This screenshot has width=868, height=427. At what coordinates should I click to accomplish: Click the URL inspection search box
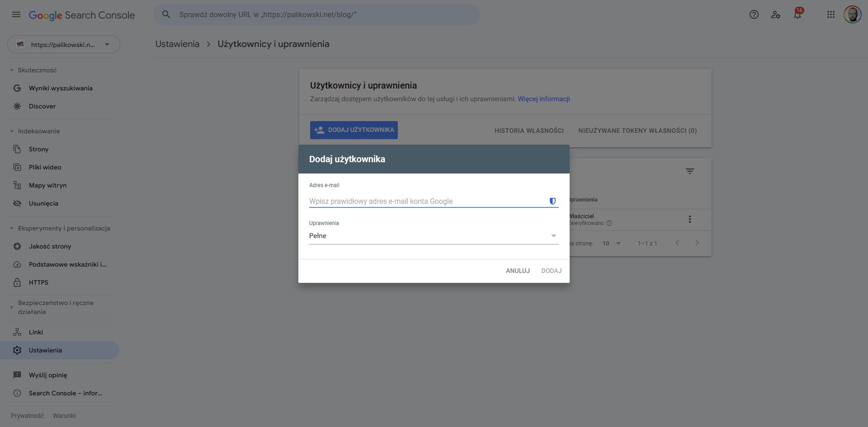(316, 14)
